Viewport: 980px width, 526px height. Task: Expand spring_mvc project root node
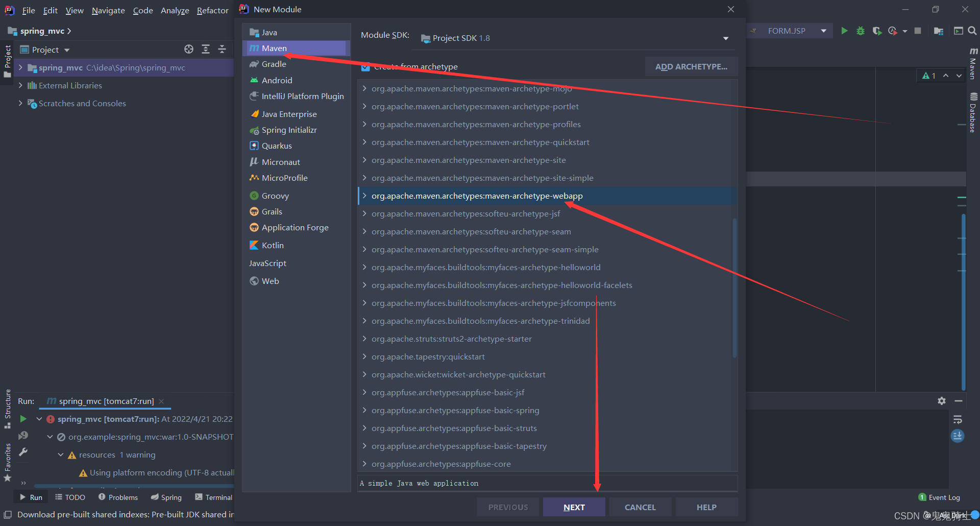[20, 67]
